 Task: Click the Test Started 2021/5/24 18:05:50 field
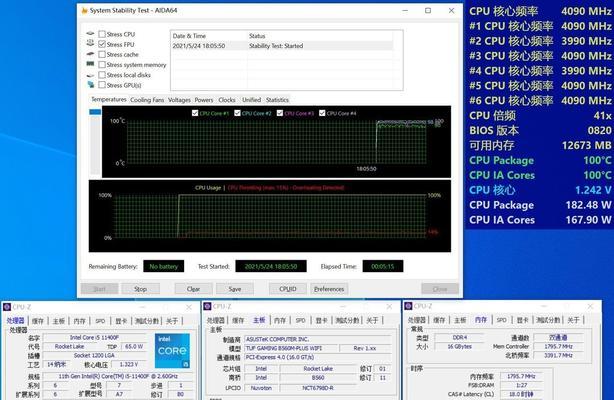click(271, 266)
